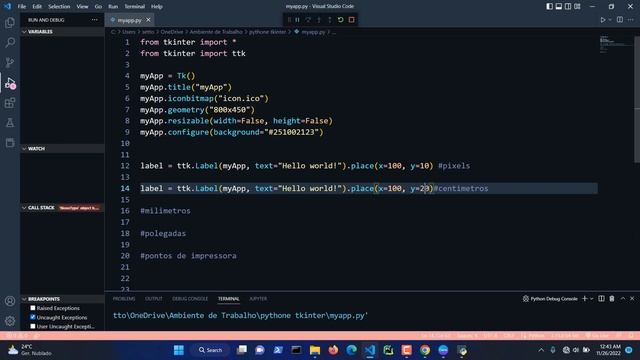Screen dimensions: 640x360
Task: Disable Uncaught Exceptions breakpoint
Action: click(33, 317)
